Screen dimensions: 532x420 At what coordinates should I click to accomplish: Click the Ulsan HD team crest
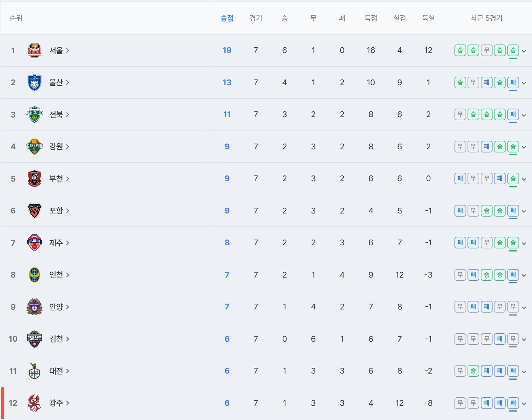click(x=35, y=83)
